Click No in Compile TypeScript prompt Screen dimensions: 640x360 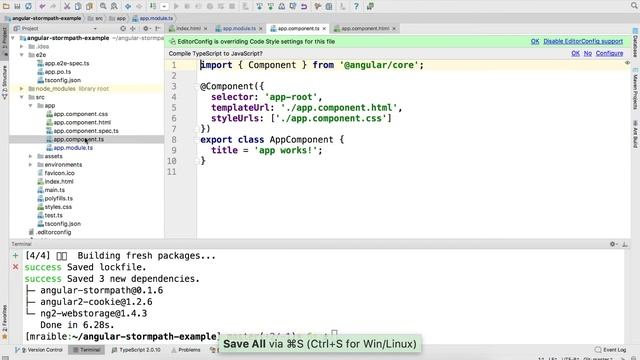click(x=587, y=53)
